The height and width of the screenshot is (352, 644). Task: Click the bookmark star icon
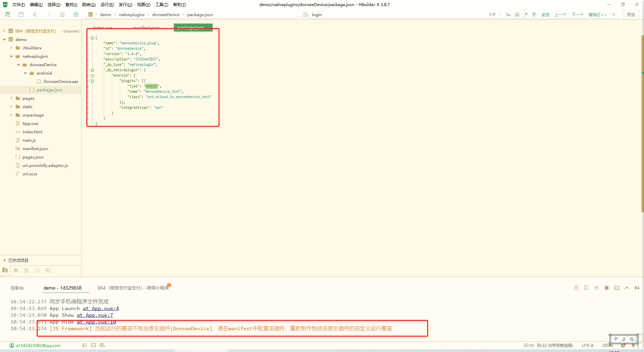point(62,14)
